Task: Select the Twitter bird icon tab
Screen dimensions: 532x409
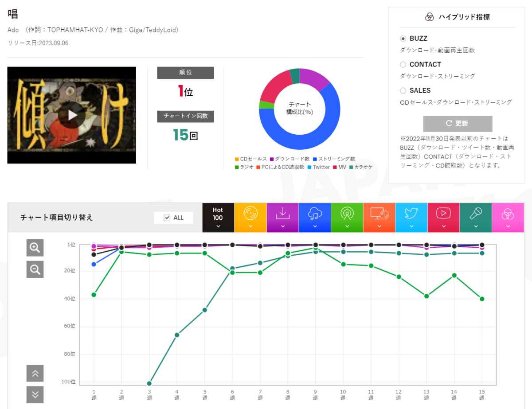Action: click(x=411, y=214)
